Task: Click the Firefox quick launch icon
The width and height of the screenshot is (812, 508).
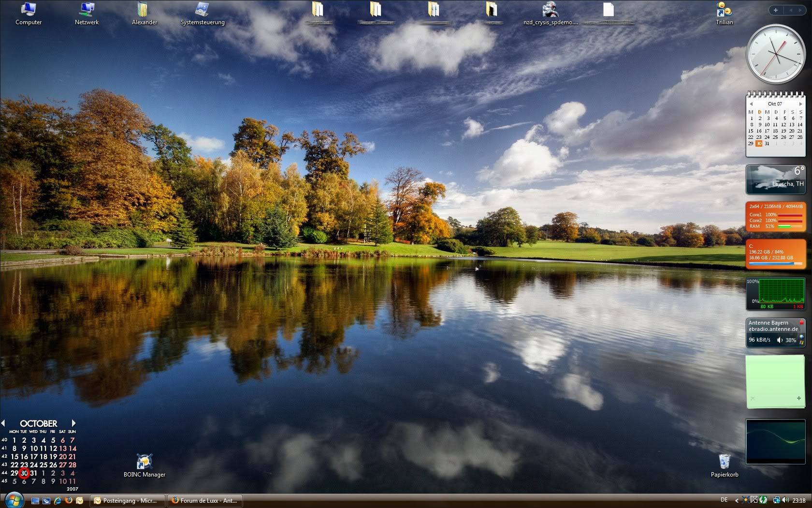Action: [69, 501]
